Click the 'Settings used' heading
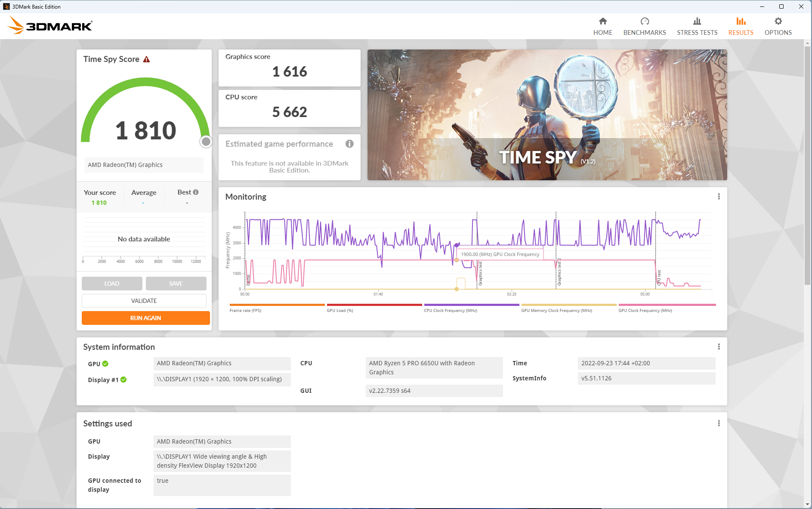 click(108, 423)
